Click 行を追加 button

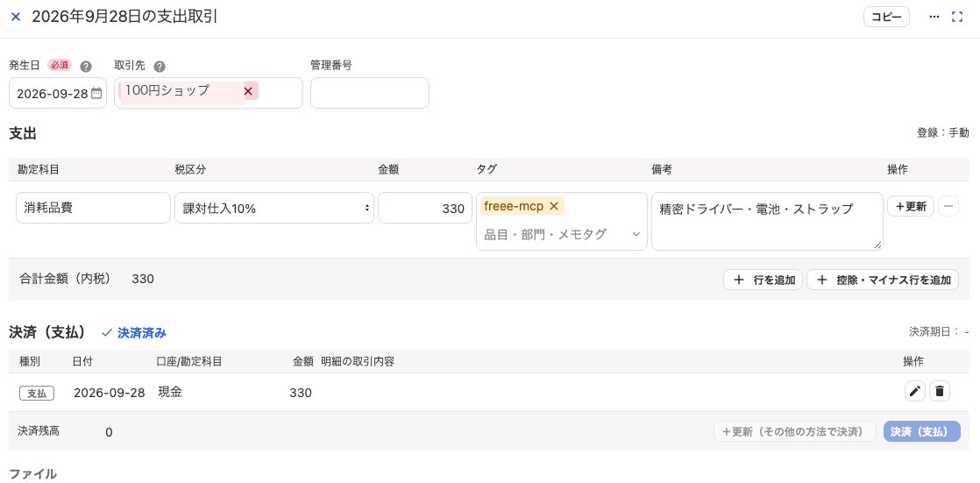click(x=763, y=280)
